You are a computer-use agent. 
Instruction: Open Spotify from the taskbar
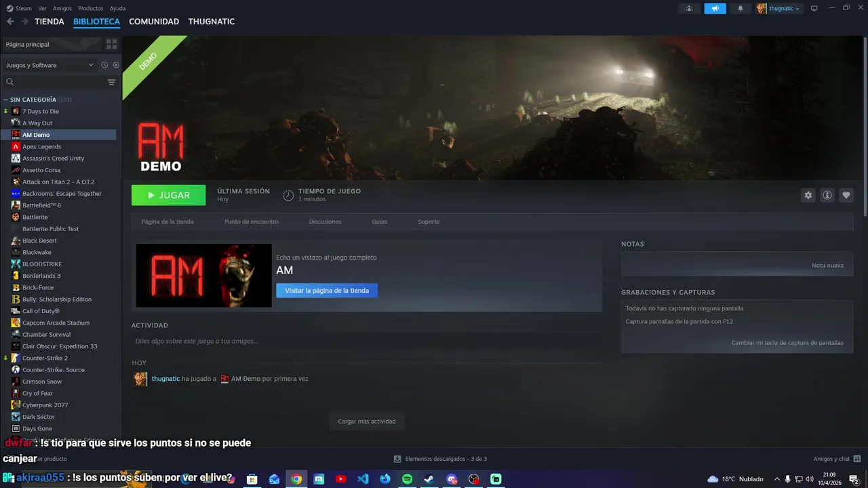click(x=407, y=479)
